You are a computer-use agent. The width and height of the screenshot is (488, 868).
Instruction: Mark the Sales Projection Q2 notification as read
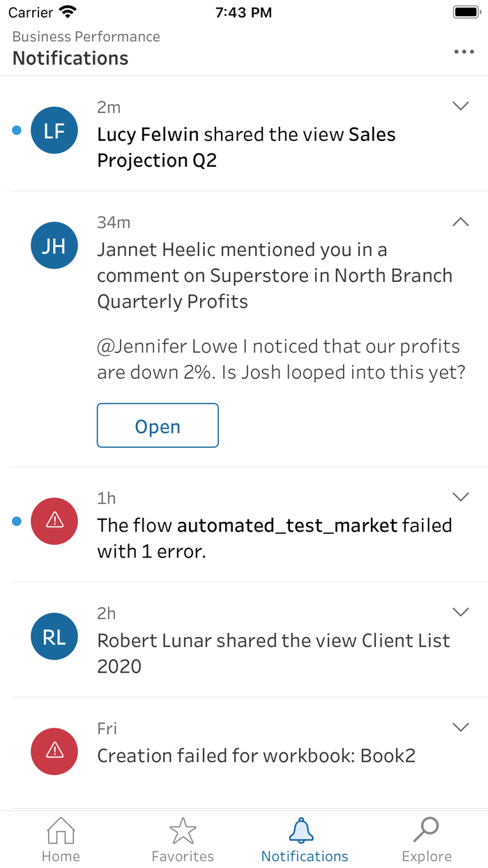[16, 130]
